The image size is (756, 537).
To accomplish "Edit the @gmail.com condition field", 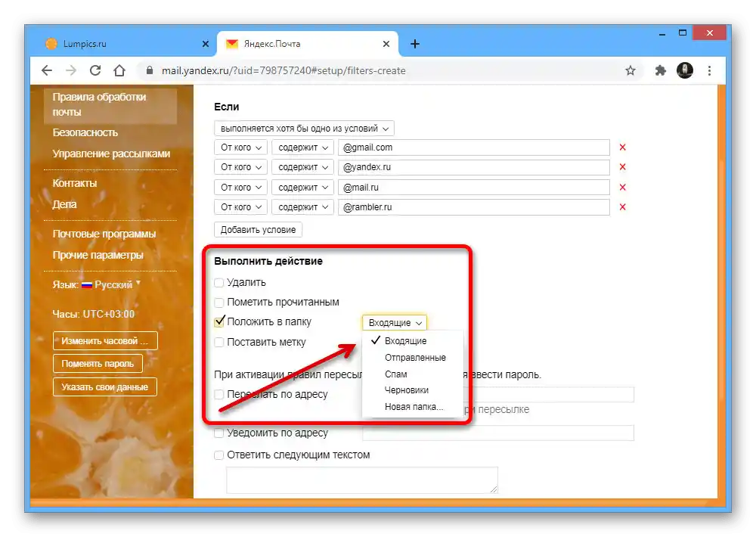I will click(474, 147).
